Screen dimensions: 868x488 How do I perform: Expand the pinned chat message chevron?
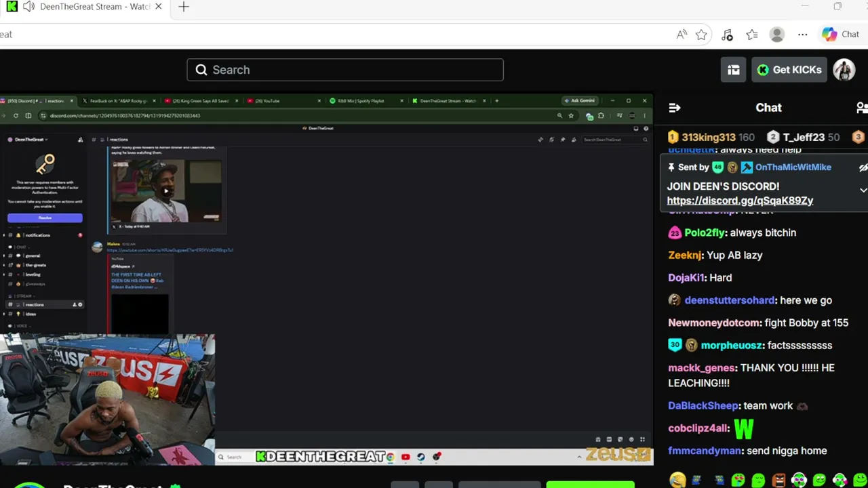(x=863, y=190)
